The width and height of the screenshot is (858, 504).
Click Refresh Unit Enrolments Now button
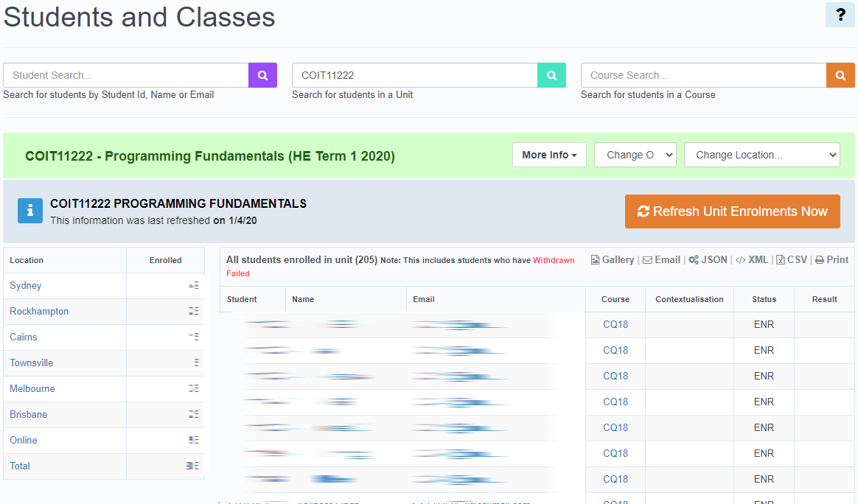click(732, 211)
